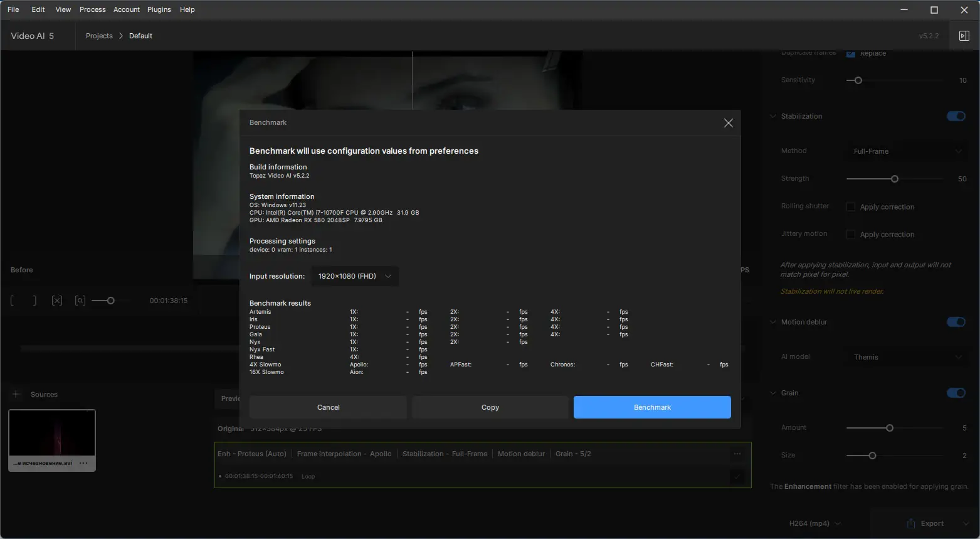This screenshot has height=539, width=980.
Task: Toggle the right panel with the sidebar icon
Action: coord(964,35)
